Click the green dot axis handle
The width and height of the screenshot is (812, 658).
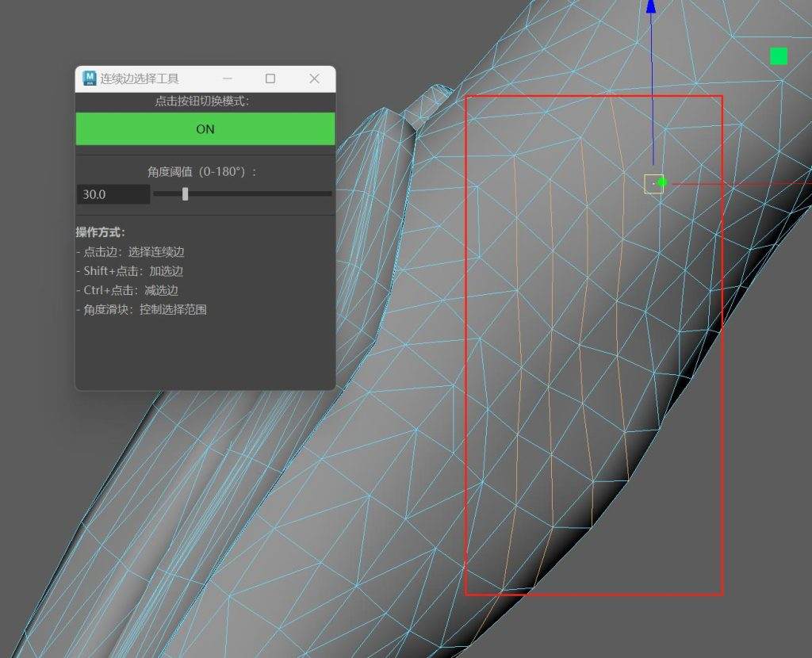663,182
